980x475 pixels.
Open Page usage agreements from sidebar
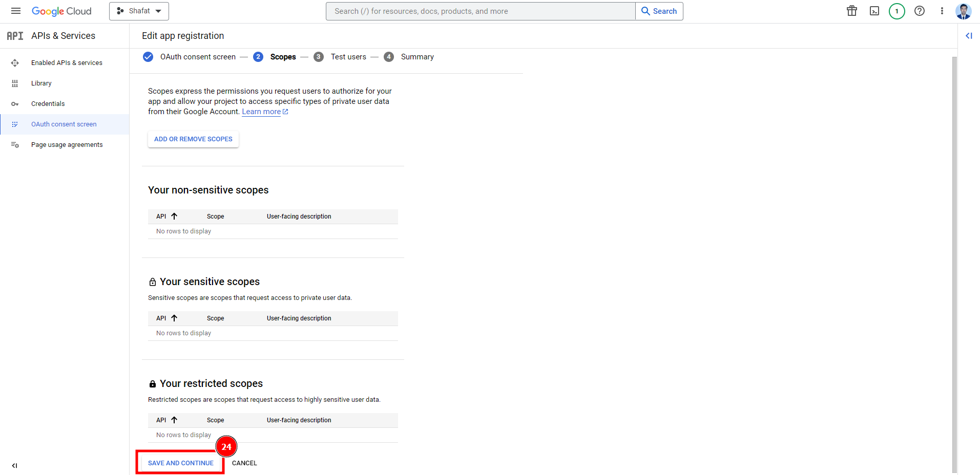67,144
